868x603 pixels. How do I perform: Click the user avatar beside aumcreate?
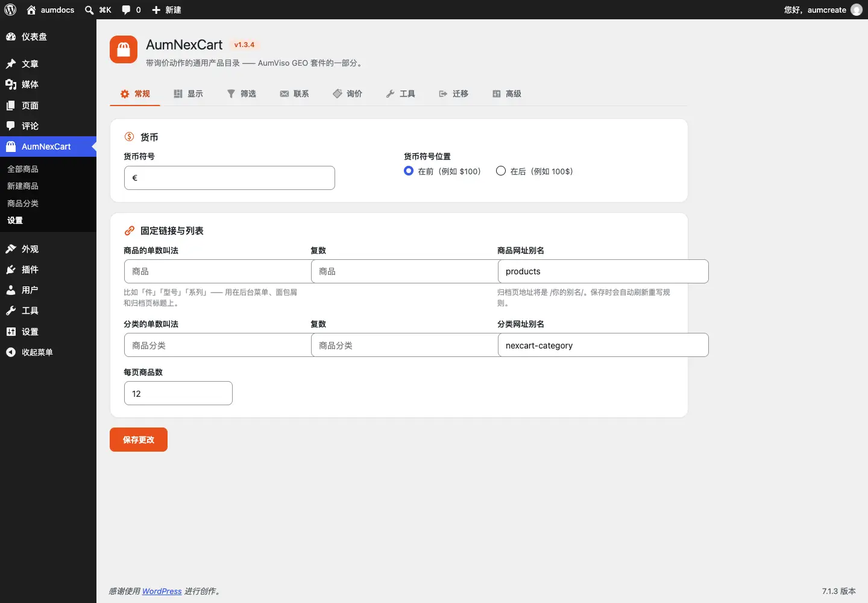coord(857,10)
